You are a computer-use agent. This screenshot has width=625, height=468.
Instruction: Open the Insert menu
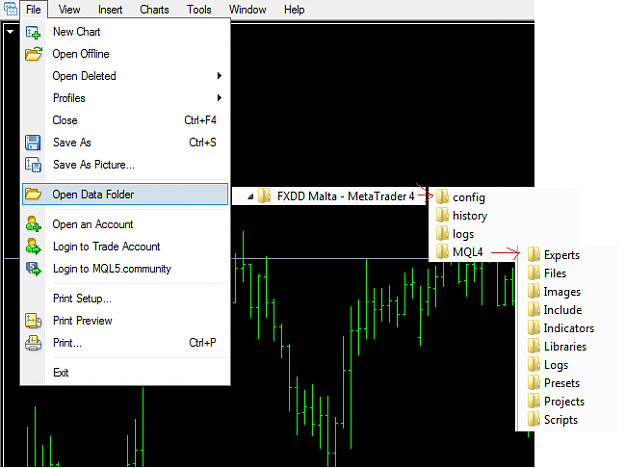pos(110,9)
